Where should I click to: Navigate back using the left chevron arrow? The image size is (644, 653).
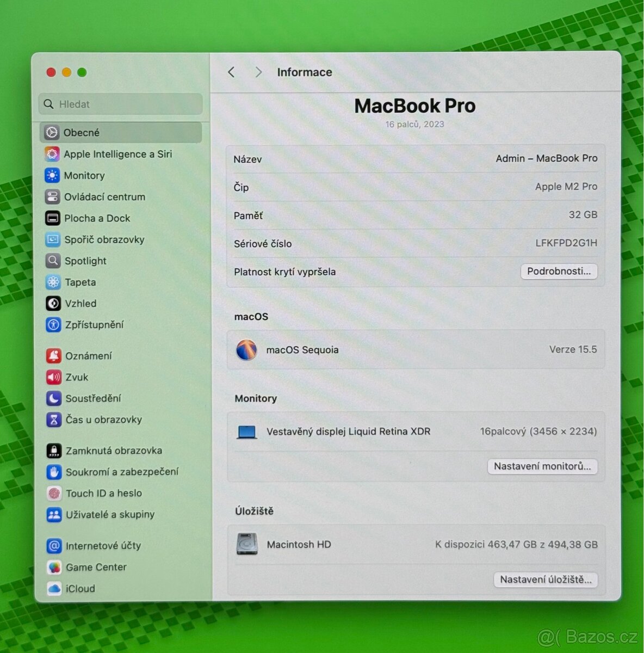point(231,72)
